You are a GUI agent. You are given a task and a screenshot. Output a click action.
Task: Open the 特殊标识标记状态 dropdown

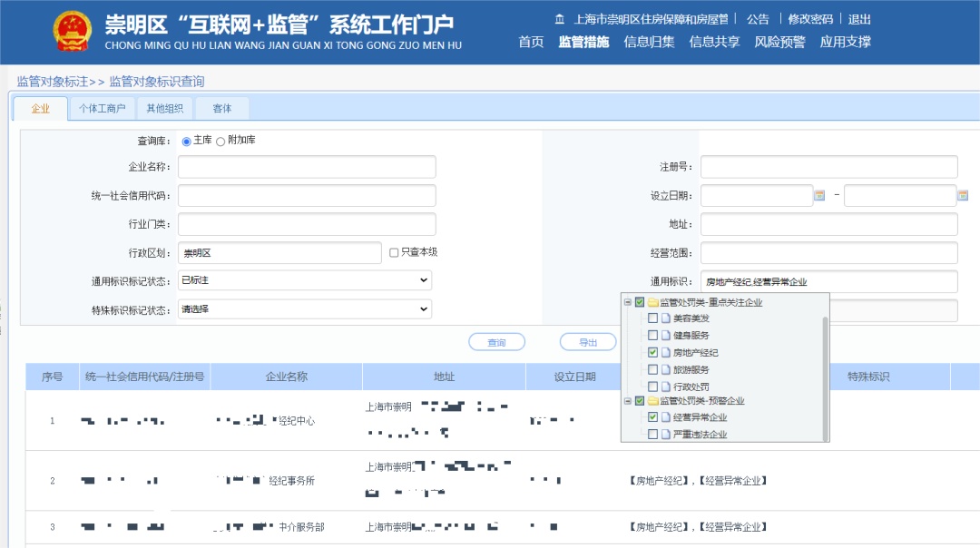pos(305,308)
